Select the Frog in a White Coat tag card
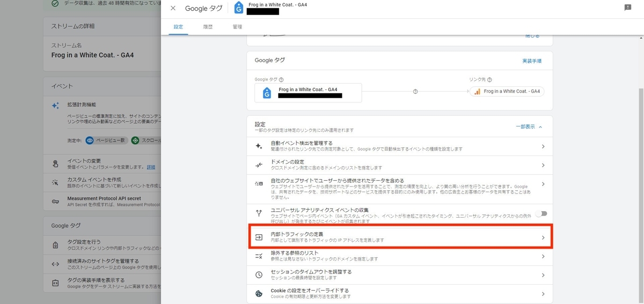Image resolution: width=644 pixels, height=304 pixels. click(x=308, y=93)
